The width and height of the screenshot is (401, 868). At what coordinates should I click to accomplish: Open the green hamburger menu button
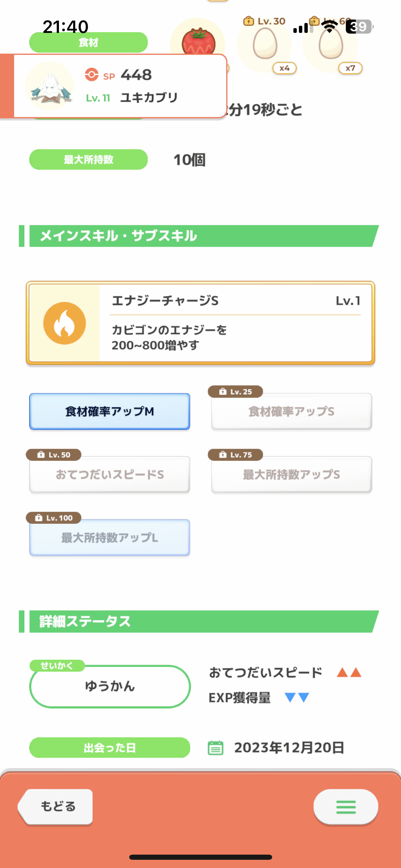point(346,807)
